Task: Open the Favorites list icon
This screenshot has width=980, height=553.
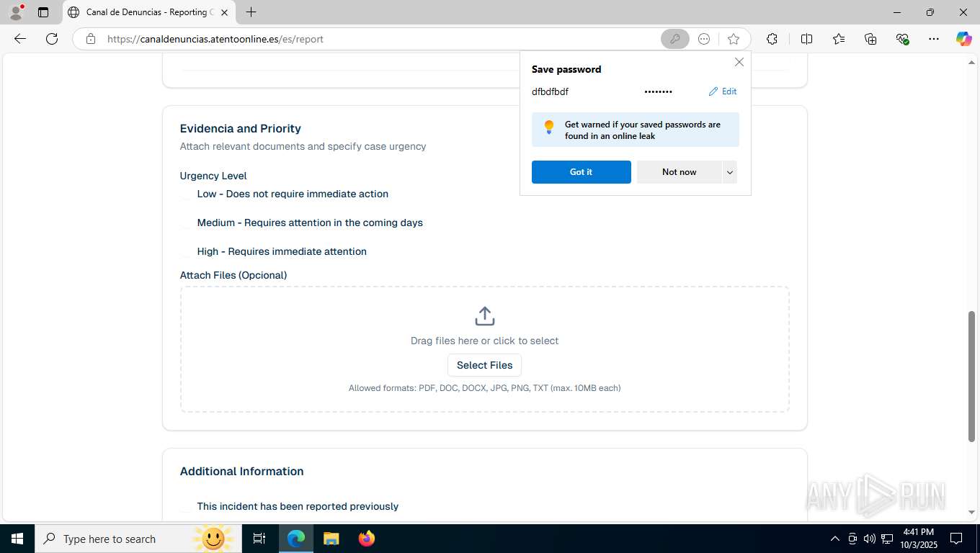Action: pos(839,39)
